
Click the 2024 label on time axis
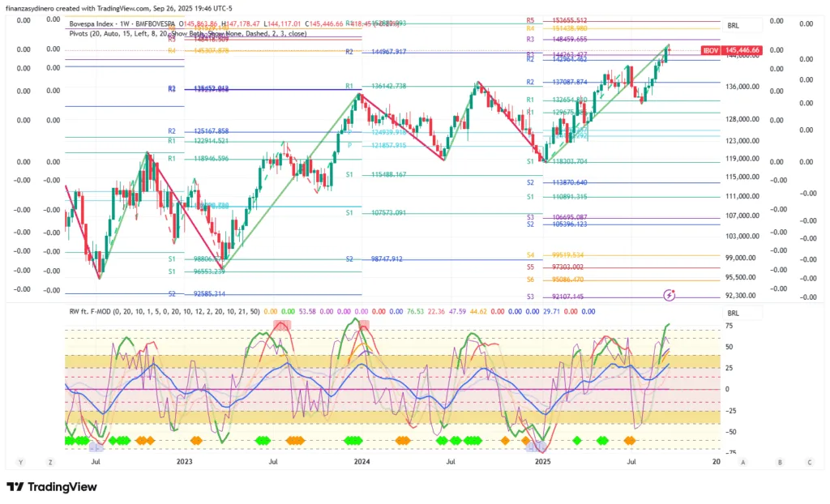(362, 462)
